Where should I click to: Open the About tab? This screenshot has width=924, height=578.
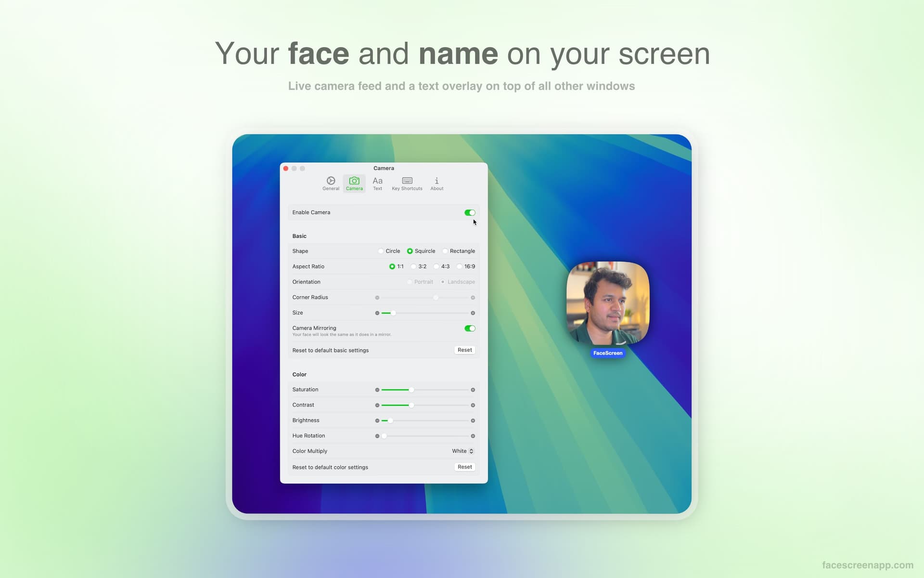437,184
